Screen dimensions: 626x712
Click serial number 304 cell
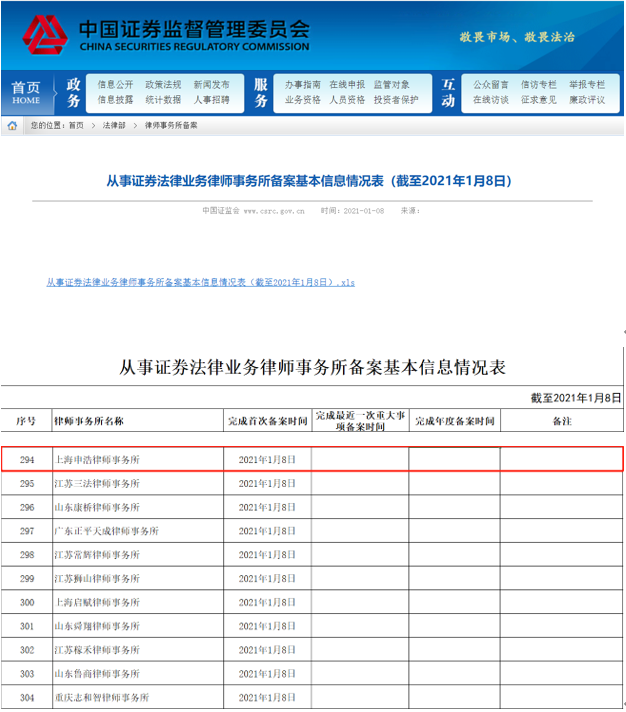tap(27, 697)
